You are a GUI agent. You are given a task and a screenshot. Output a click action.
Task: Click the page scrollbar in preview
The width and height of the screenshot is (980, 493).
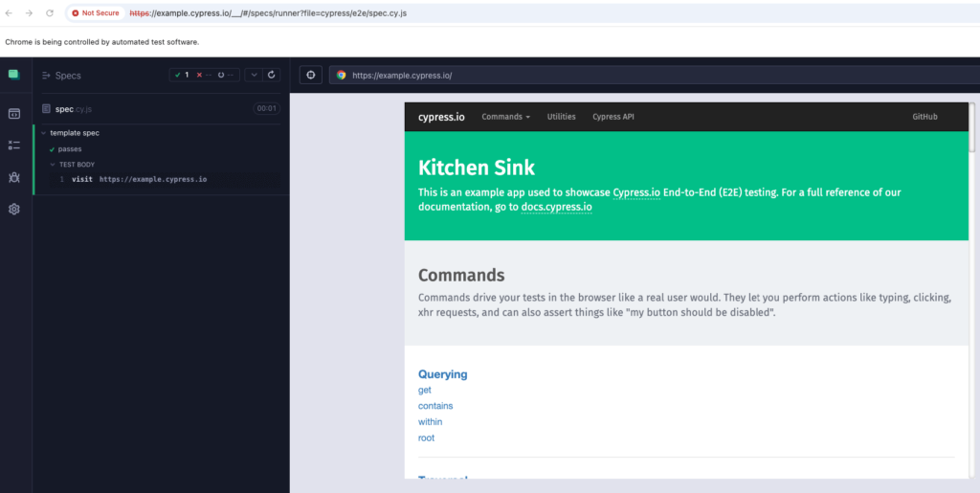point(972,127)
